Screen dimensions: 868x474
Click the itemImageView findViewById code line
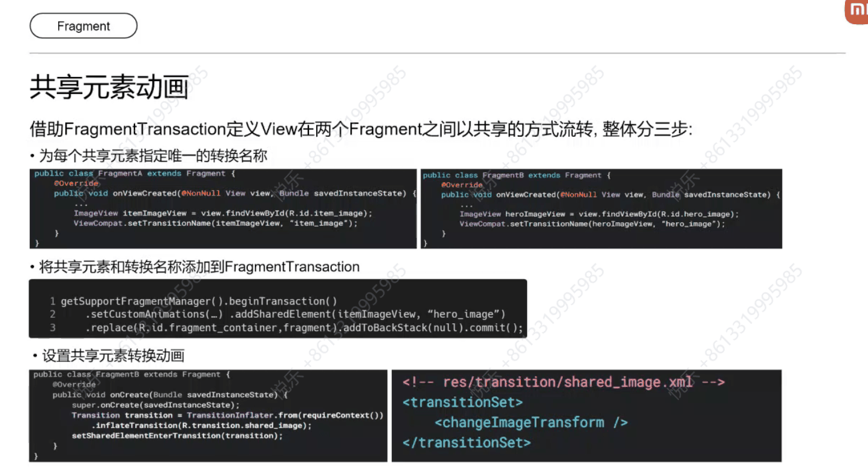click(x=223, y=213)
